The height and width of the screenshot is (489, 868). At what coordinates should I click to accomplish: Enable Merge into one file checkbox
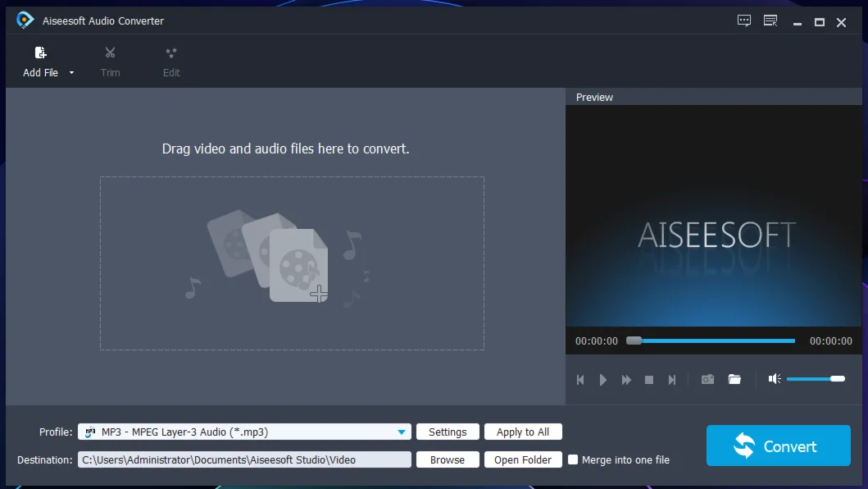[x=573, y=459]
